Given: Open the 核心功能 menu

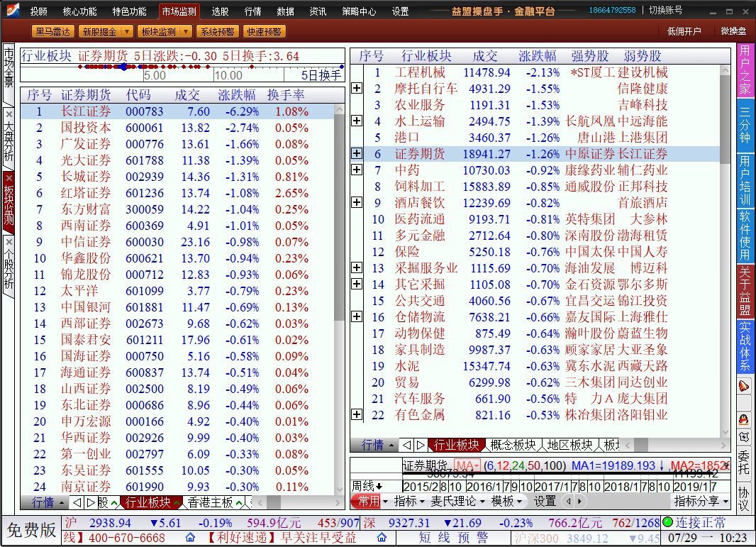Looking at the screenshot, I should click(x=79, y=11).
